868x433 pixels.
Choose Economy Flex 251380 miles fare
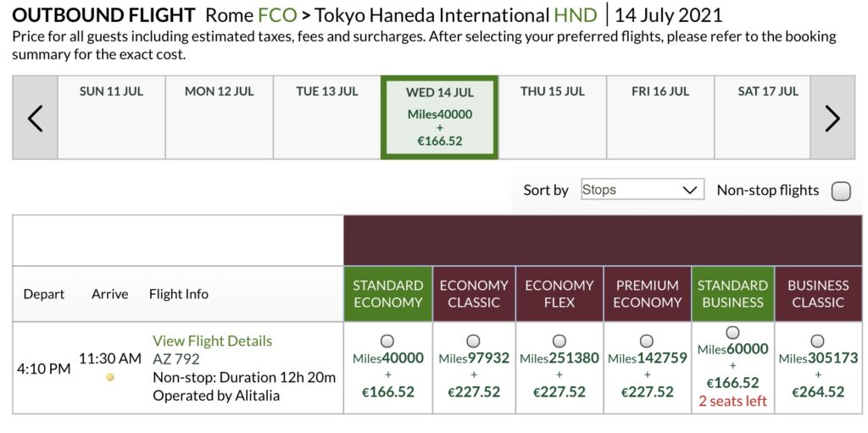point(559,341)
